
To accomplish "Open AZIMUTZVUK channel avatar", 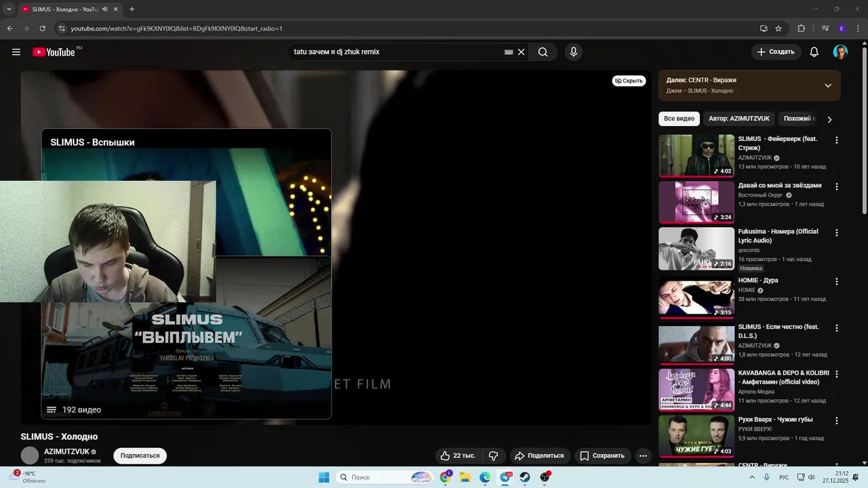I will coord(30,455).
